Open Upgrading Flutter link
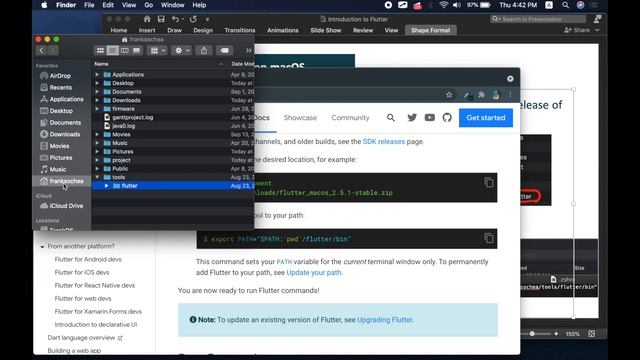 (385, 320)
